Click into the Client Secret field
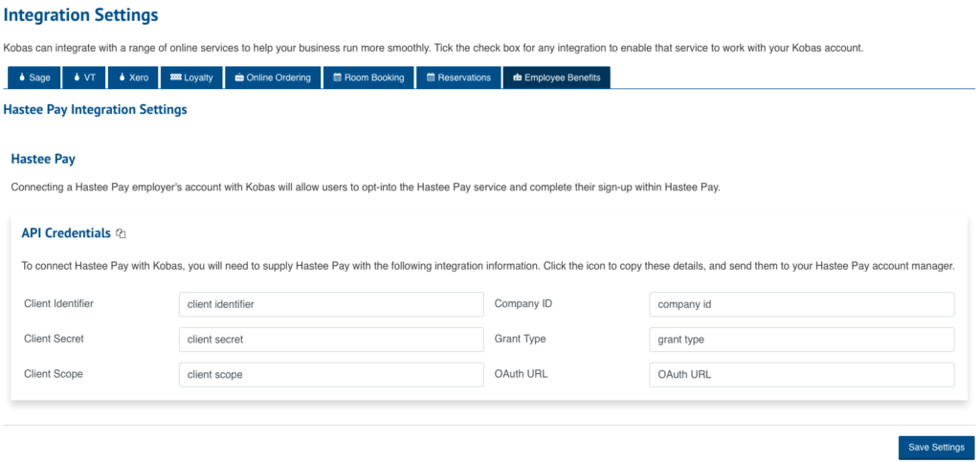 click(331, 340)
